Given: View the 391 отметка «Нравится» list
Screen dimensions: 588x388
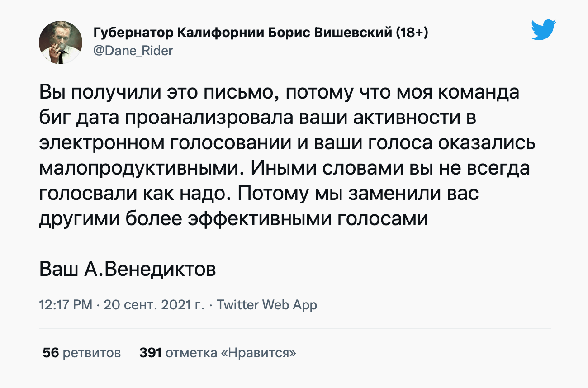Looking at the screenshot, I should coord(218,353).
